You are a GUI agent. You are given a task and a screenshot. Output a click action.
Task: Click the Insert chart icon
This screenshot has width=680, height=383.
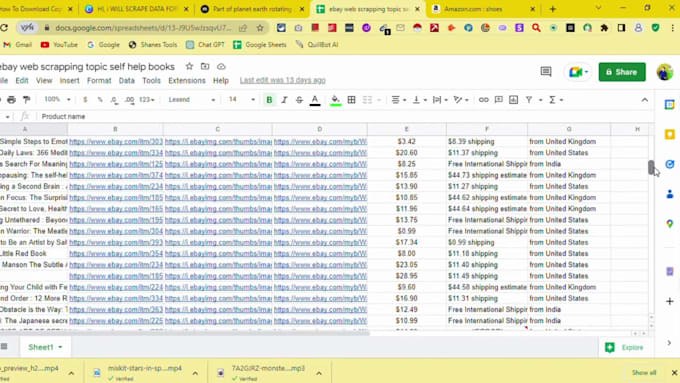coord(513,100)
